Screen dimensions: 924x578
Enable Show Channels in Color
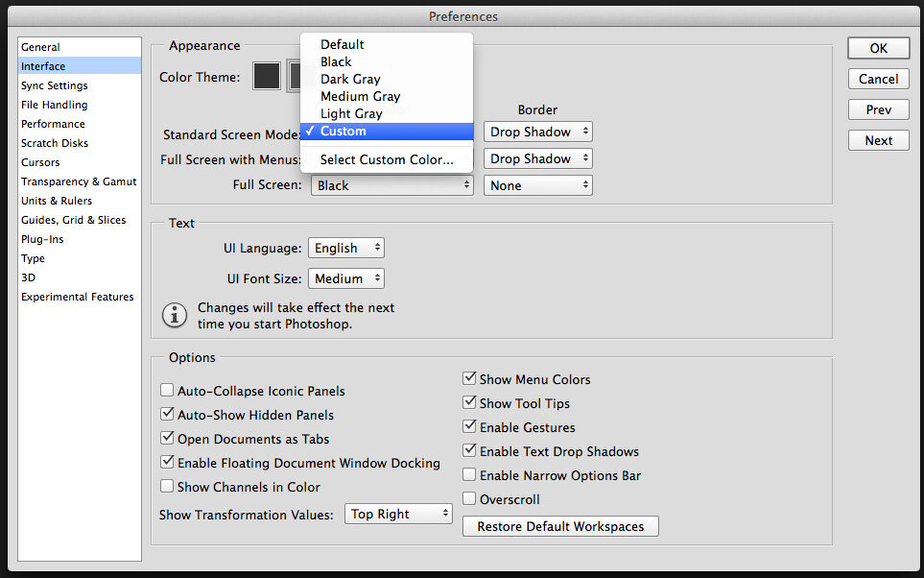tap(167, 487)
